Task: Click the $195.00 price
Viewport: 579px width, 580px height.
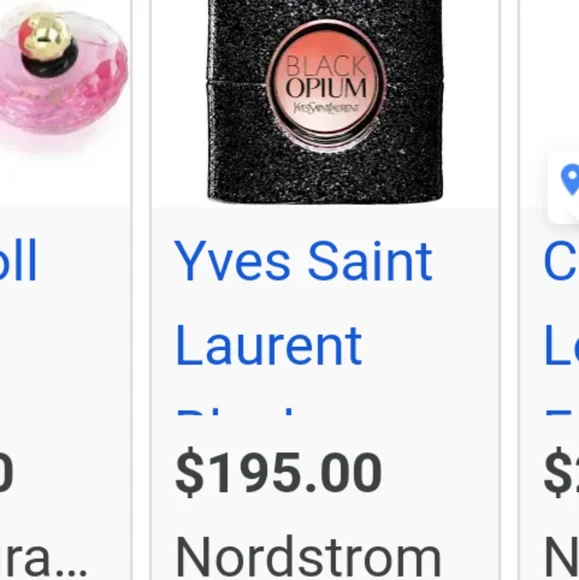Action: pyautogui.click(x=278, y=471)
